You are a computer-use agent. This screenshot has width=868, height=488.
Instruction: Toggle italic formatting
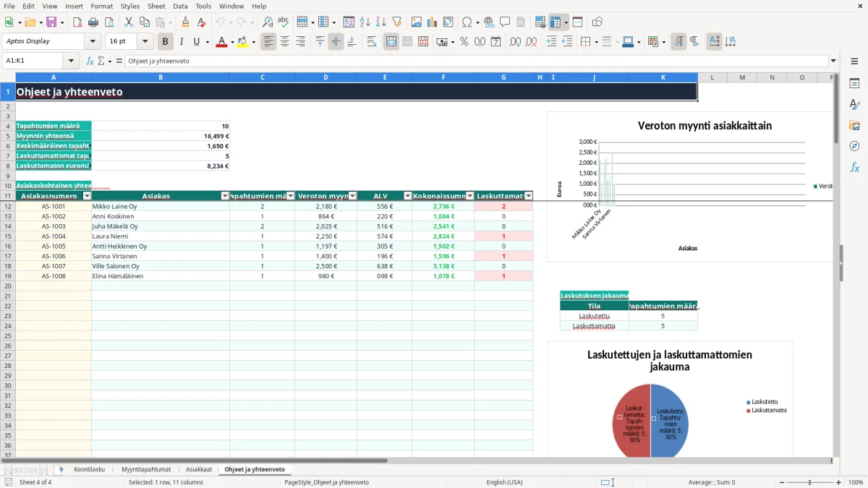point(181,42)
